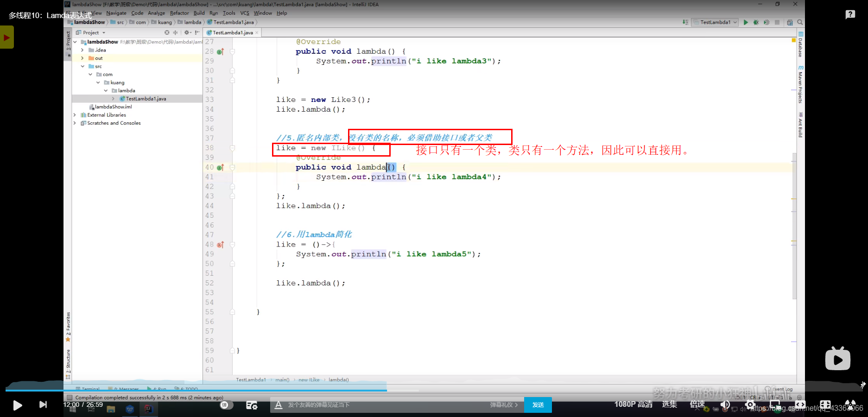Viewport: 868px width, 417px height.
Task: Click the danmaku text style 'A' icon
Action: 279,405
